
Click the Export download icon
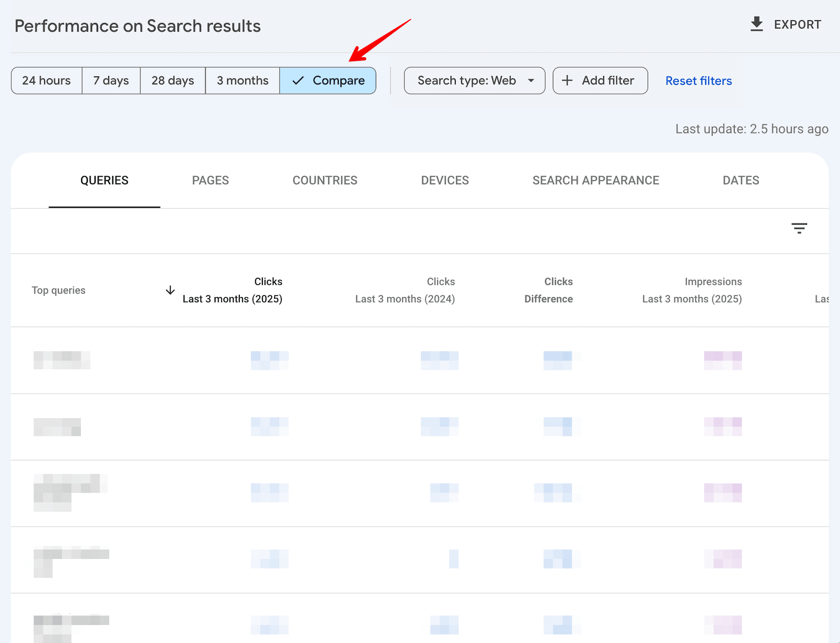756,24
